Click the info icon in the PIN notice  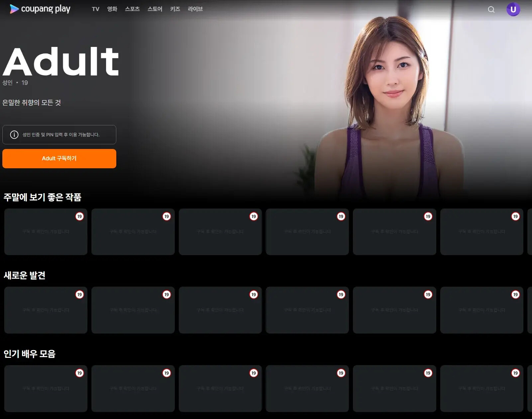[x=14, y=135]
